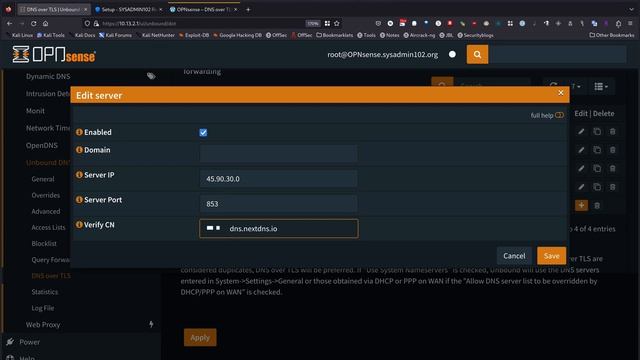Toggle the full help switch
This screenshot has height=360, width=640.
pos(559,115)
